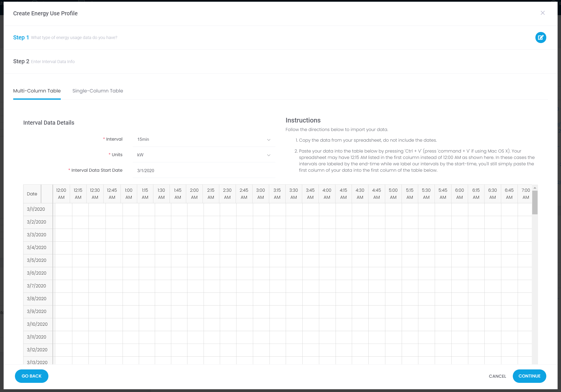Click the 4:00 AM column header

[x=327, y=194]
